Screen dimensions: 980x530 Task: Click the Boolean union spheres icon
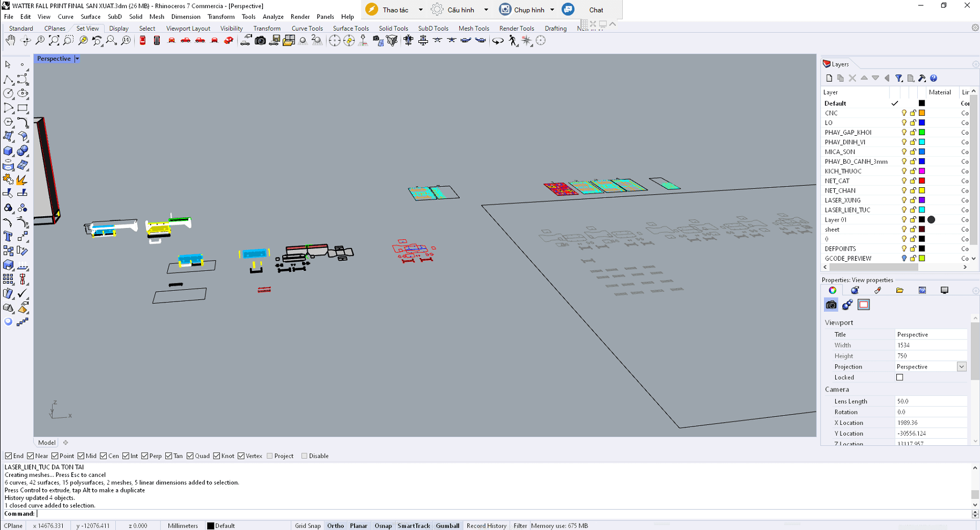23,151
